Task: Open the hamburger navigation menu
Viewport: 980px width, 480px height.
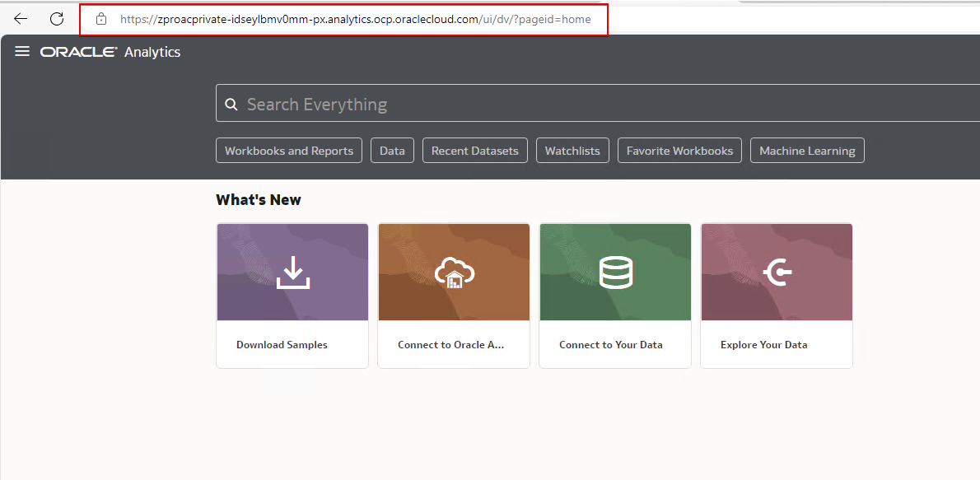Action: click(22, 51)
